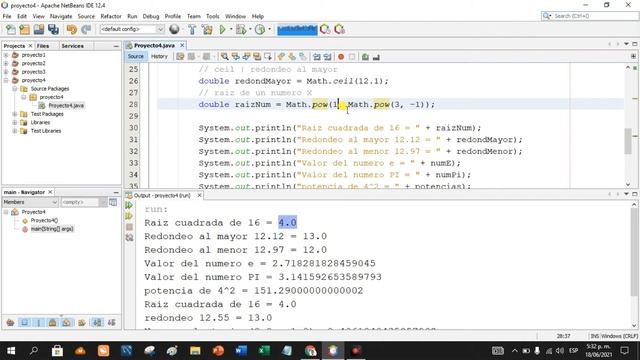Click the Source view button
The width and height of the screenshot is (640, 360).
(x=136, y=56)
